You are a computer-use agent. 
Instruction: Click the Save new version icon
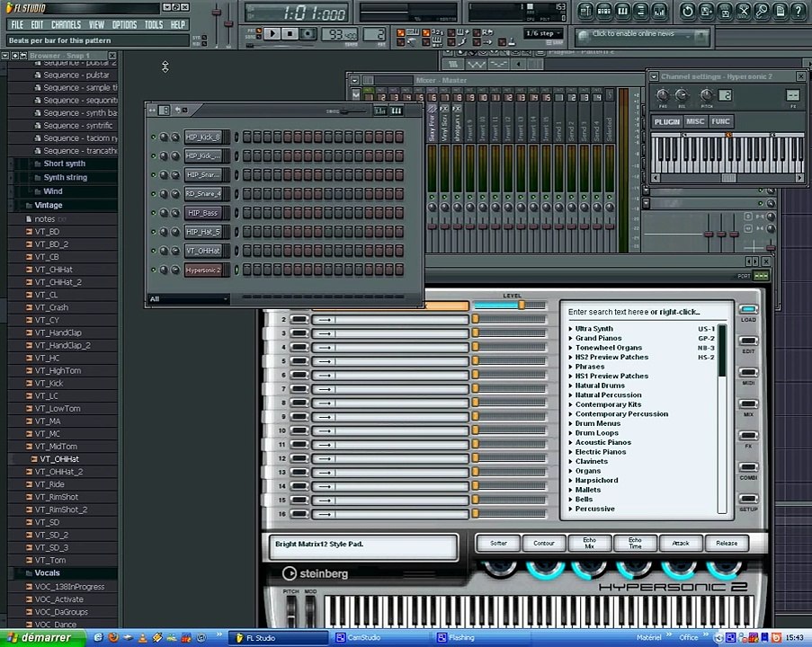tap(706, 11)
